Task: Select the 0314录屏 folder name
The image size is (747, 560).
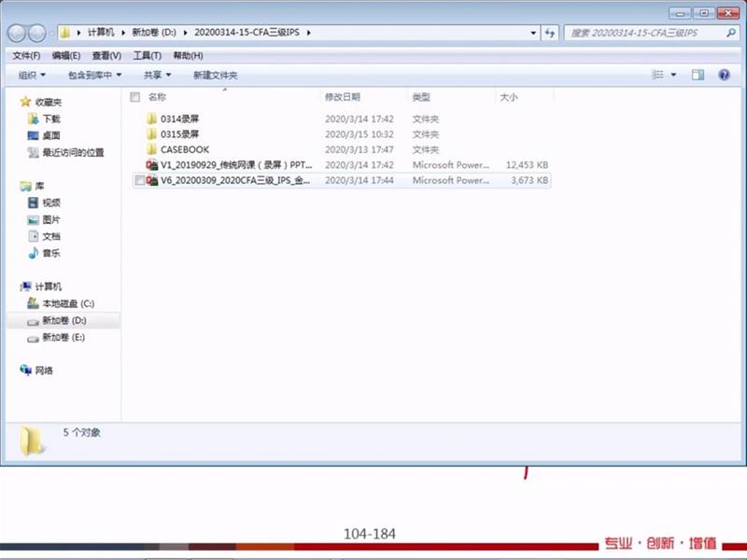Action: pyautogui.click(x=179, y=119)
